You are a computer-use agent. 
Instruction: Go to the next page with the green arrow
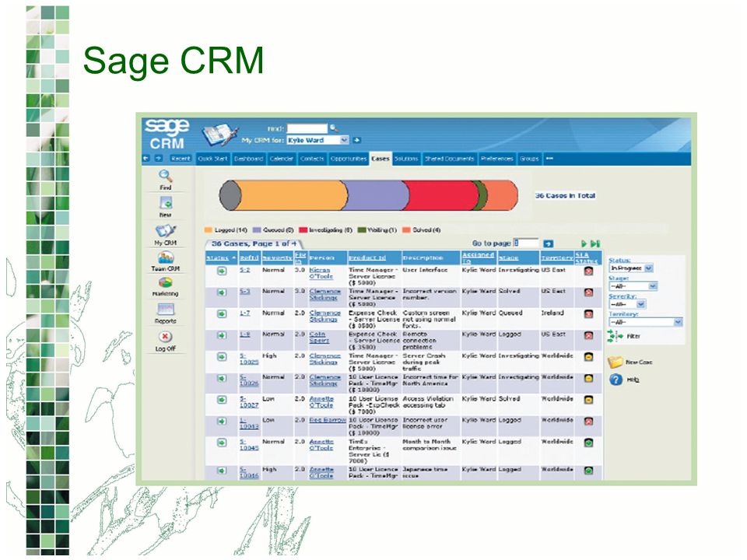click(584, 243)
